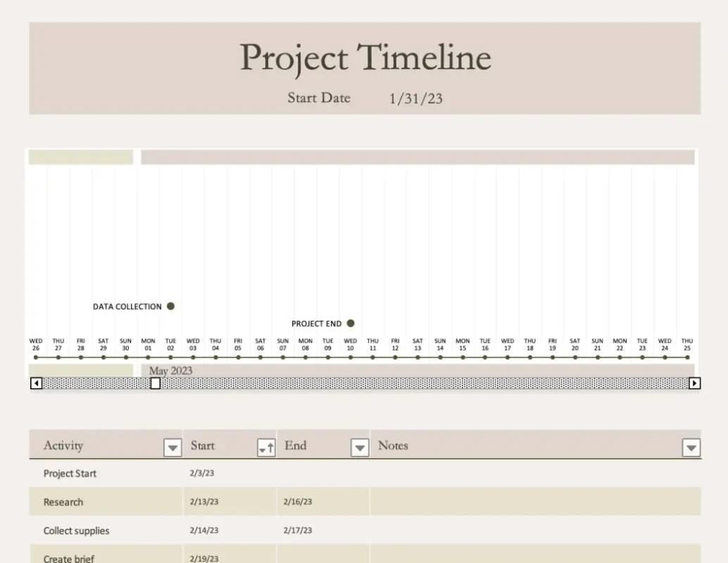Click the DATA COLLECTION milestone label
Screen dimensions: 728x563
127,307
